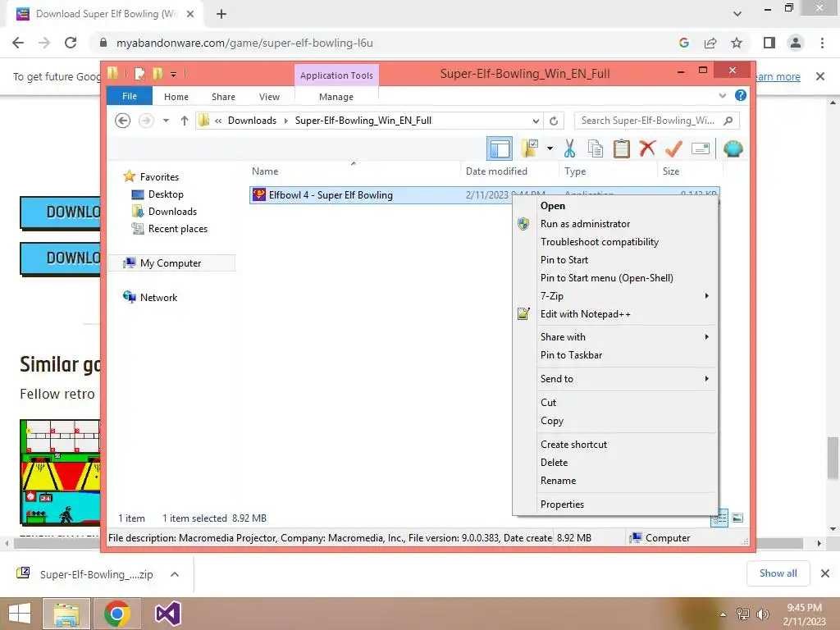The height and width of the screenshot is (630, 840).
Task: Click Customize Quick Access Toolbar dropdown
Action: click(x=174, y=74)
